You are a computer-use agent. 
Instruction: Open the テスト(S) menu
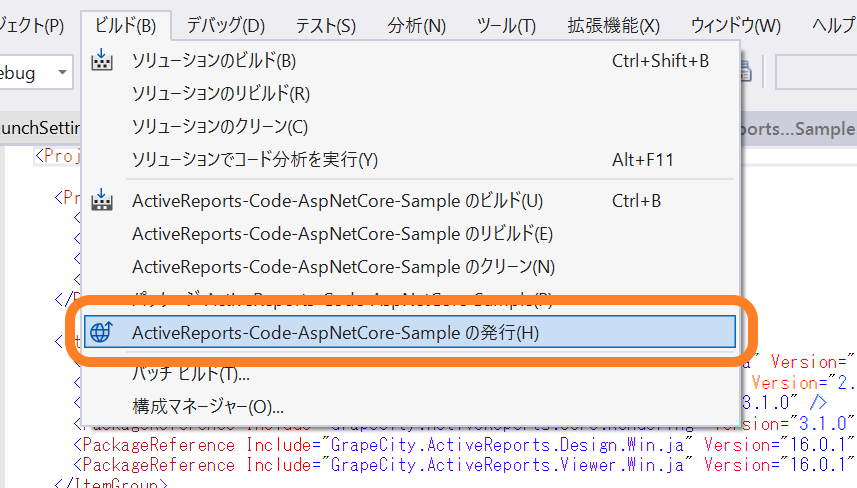(x=326, y=25)
